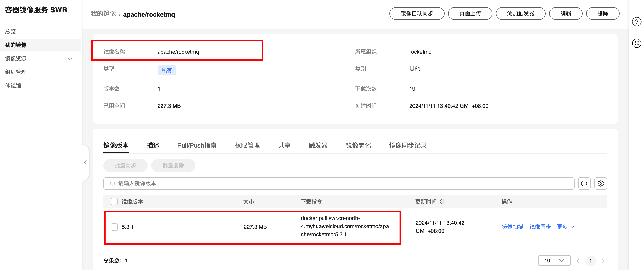The height and width of the screenshot is (270, 644).
Task: Open 组织管理 in the sidebar
Action: [x=16, y=72]
